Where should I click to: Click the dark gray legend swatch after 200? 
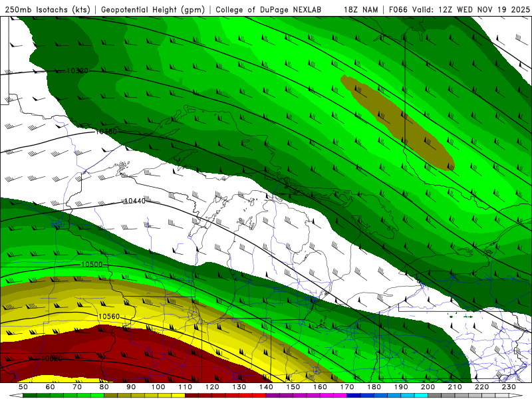click(435, 396)
